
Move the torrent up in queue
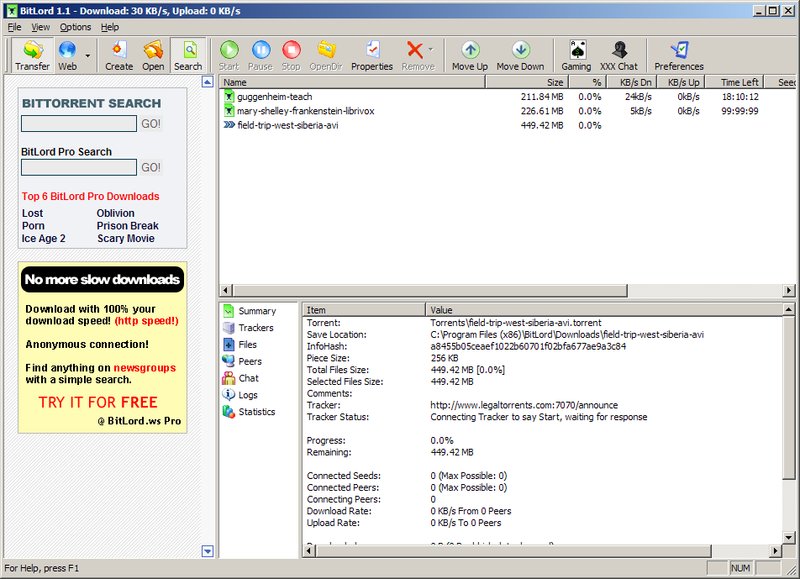[x=470, y=55]
